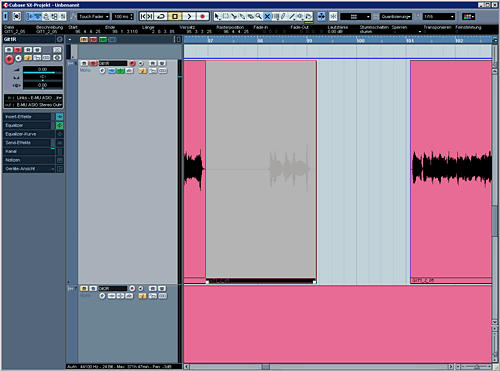Click the Inspector record enable button
This screenshot has height=371, width=500.
[9, 59]
